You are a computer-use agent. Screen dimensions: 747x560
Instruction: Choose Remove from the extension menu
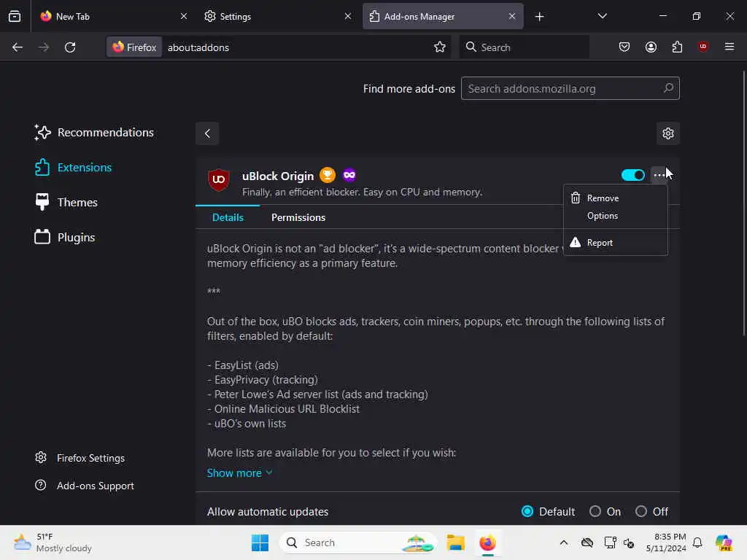tap(615, 198)
